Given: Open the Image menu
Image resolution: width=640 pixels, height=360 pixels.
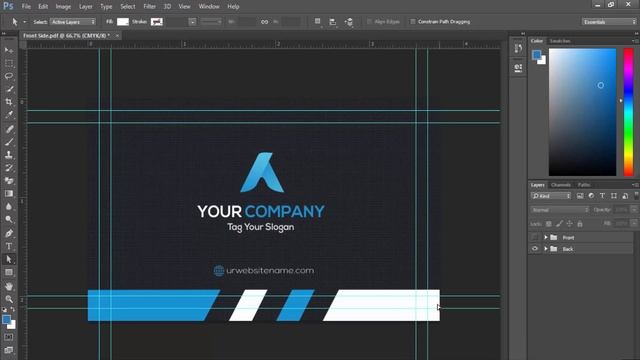Looking at the screenshot, I should point(63,7).
